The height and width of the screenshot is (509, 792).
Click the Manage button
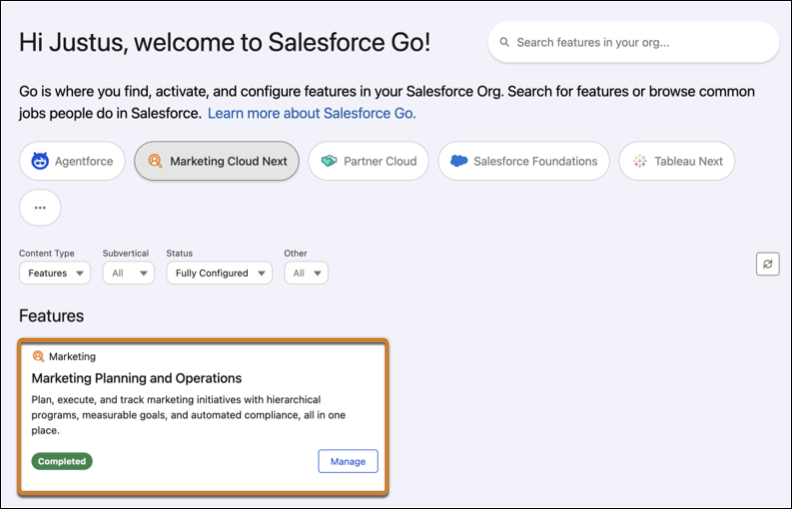click(x=348, y=461)
